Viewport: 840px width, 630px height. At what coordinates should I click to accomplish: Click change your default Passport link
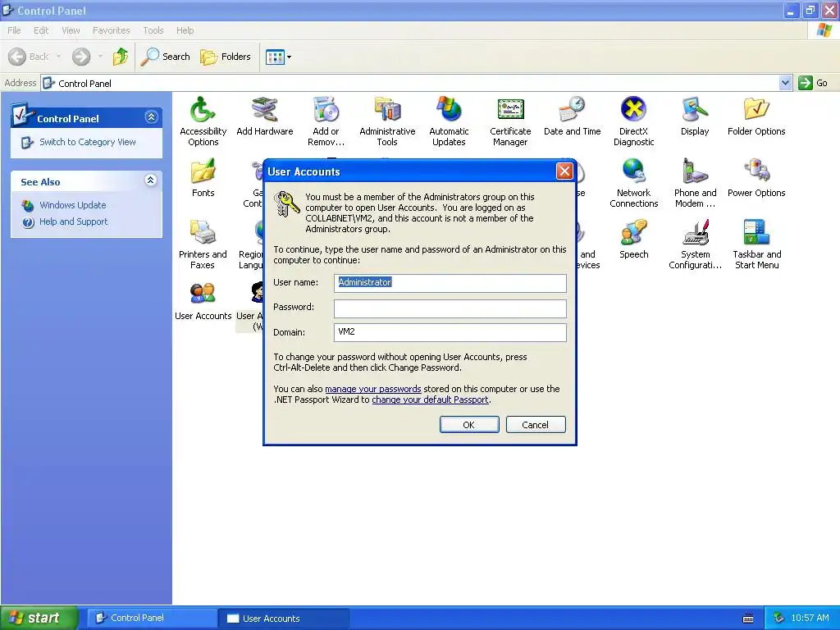click(x=430, y=399)
